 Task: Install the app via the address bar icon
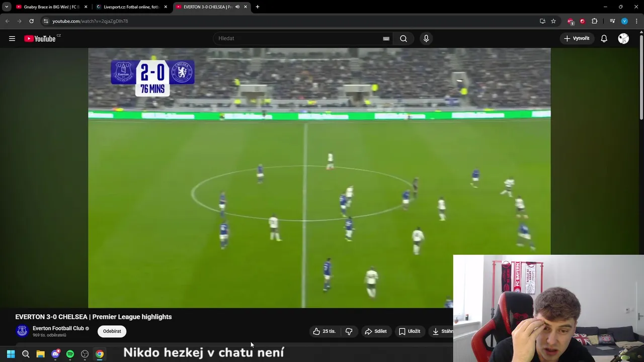point(542,21)
